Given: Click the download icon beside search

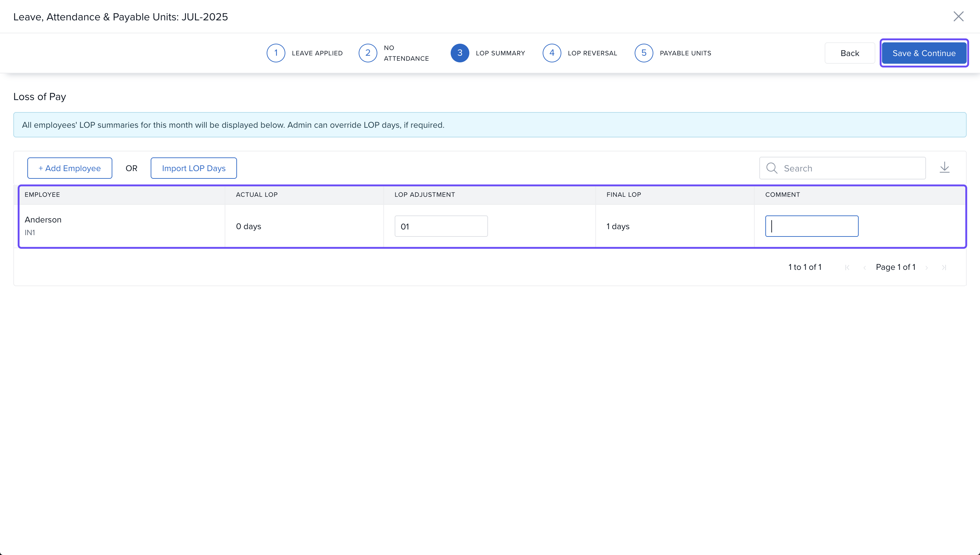Looking at the screenshot, I should pyautogui.click(x=944, y=168).
